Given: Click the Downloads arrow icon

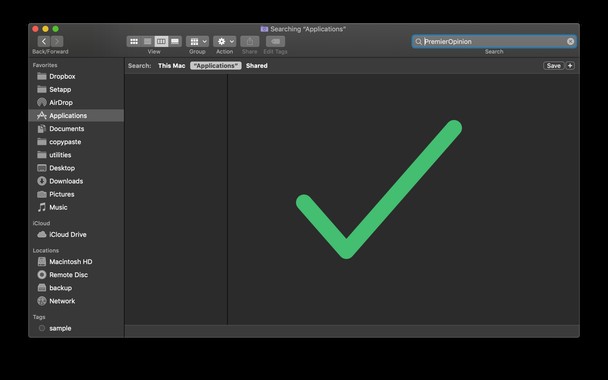Looking at the screenshot, I should pyautogui.click(x=42, y=181).
